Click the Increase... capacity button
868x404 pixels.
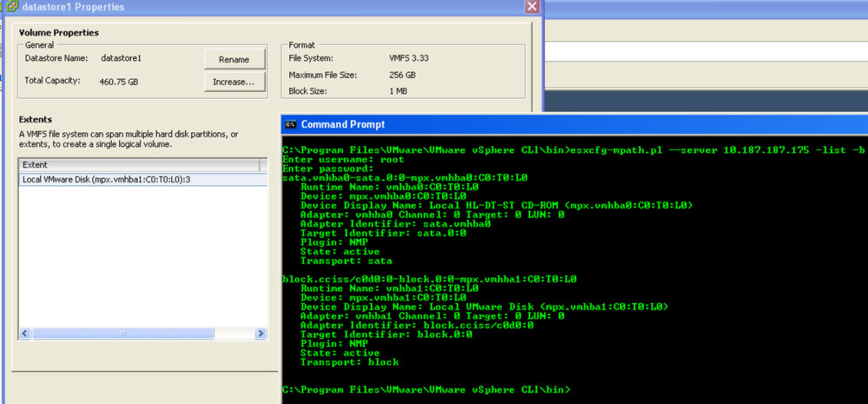234,82
